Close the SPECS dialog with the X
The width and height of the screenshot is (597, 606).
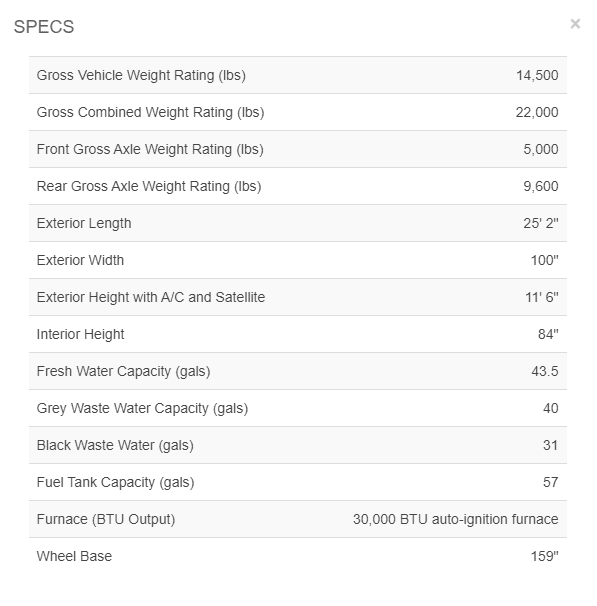pos(575,24)
